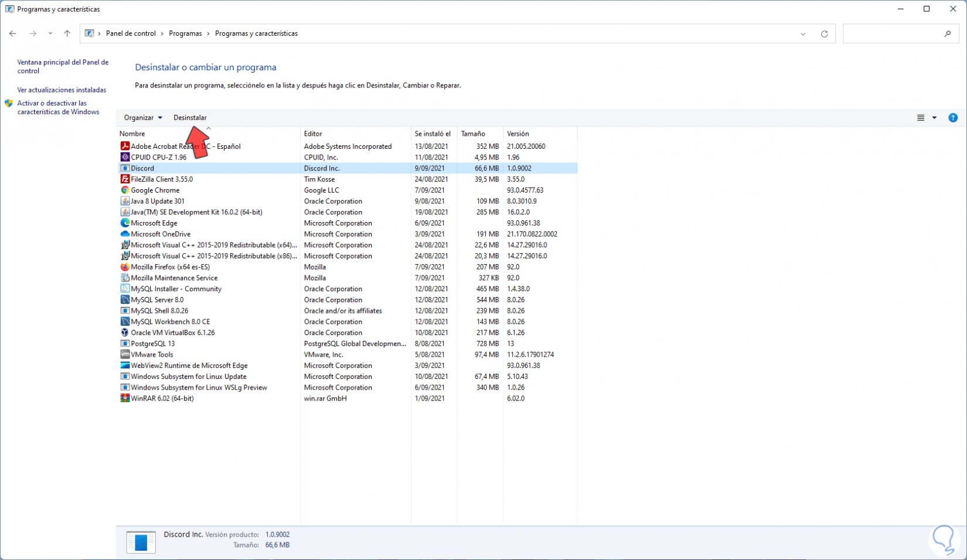The height and width of the screenshot is (560, 967).
Task: Click the Java SE Development Kit icon
Action: [x=125, y=212]
